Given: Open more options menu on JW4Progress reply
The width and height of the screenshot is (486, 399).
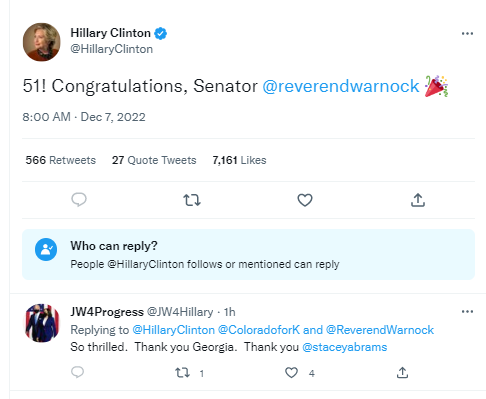Looking at the screenshot, I should [x=467, y=312].
